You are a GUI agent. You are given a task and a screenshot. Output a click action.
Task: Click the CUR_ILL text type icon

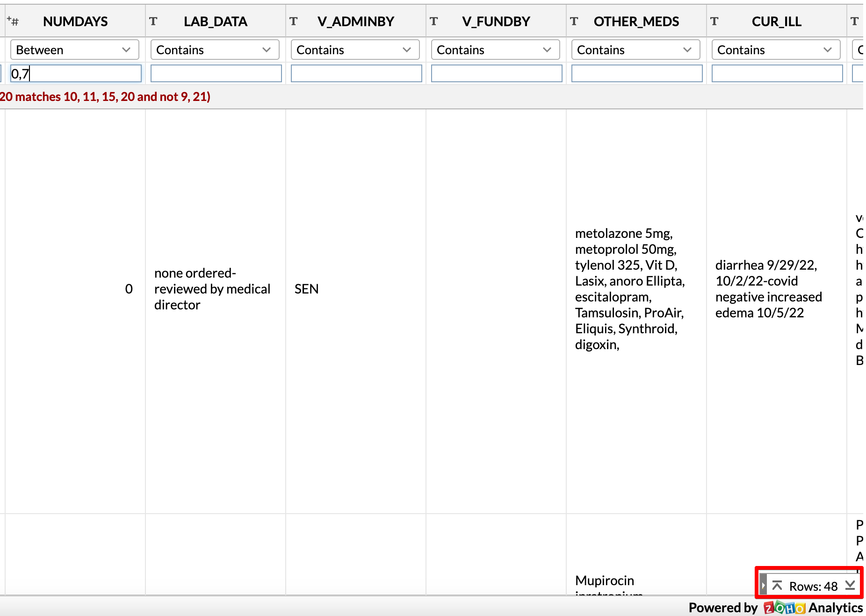[714, 21]
